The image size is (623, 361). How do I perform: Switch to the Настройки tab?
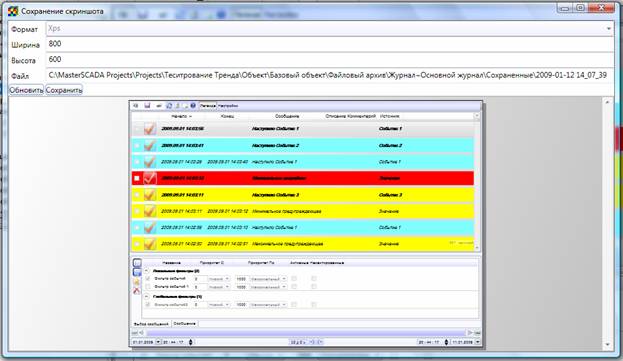[228, 106]
